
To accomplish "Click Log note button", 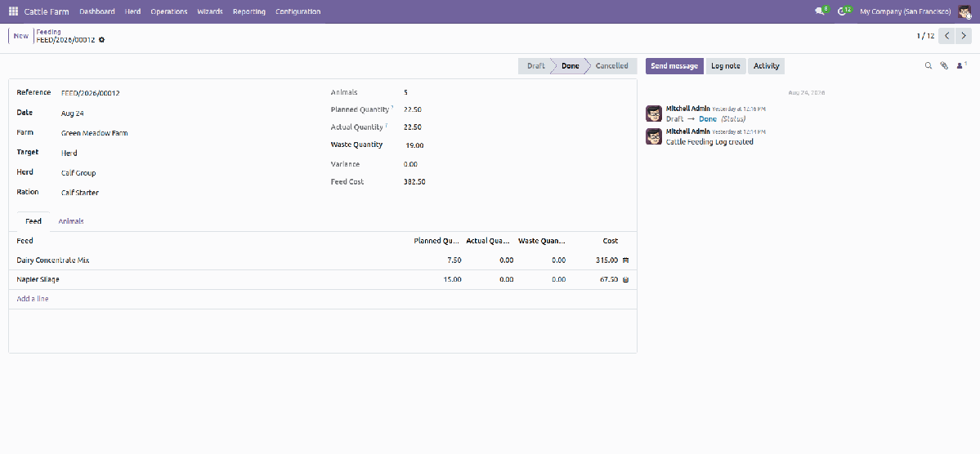I will pos(726,65).
